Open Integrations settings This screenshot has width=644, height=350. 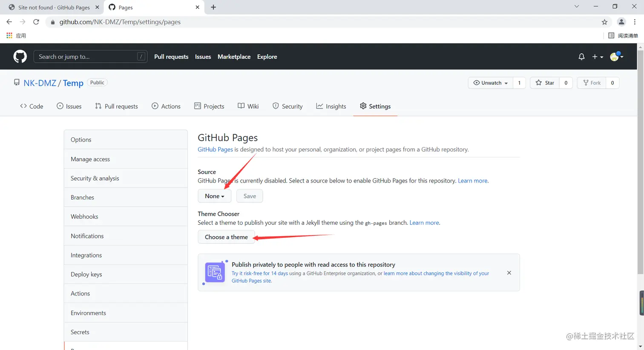126,255
